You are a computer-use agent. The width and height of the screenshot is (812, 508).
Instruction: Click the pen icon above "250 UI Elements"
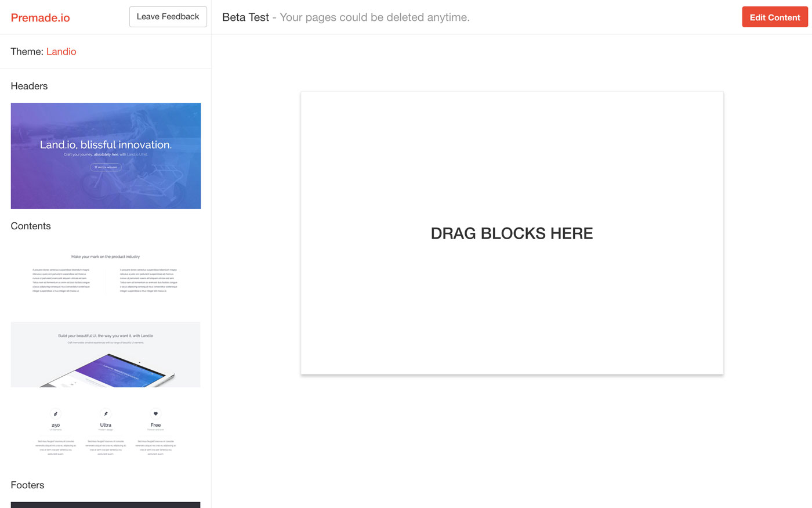(55, 412)
